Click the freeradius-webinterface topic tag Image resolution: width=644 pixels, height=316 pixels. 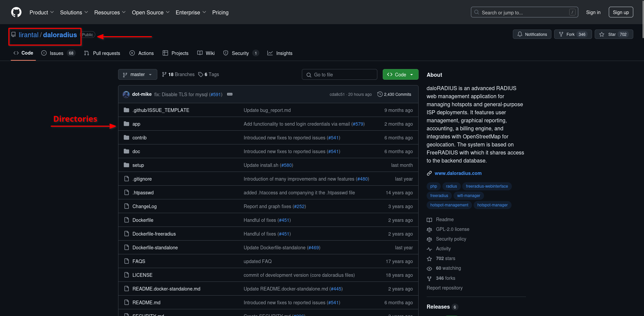pos(487,186)
